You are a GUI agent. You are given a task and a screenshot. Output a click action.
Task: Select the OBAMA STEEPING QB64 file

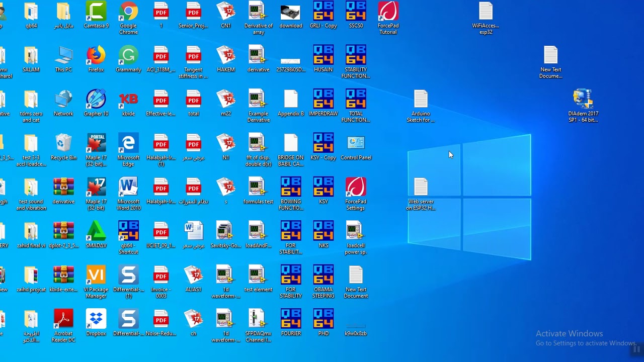(x=323, y=283)
